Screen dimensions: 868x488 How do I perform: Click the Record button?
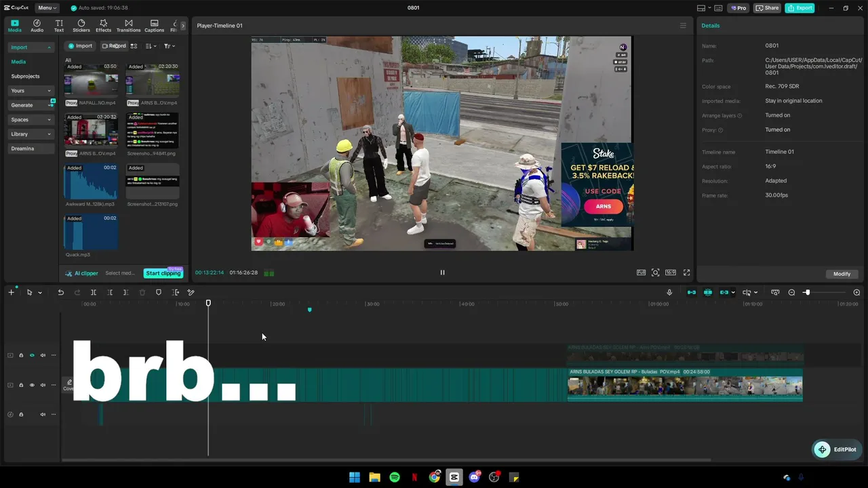(114, 46)
